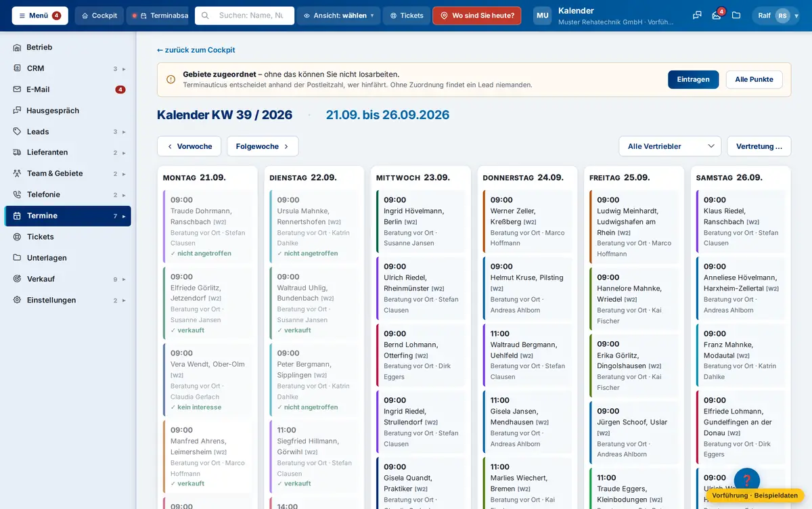The image size is (812, 509).
Task: Open the Menü hamburger button
Action: click(40, 16)
